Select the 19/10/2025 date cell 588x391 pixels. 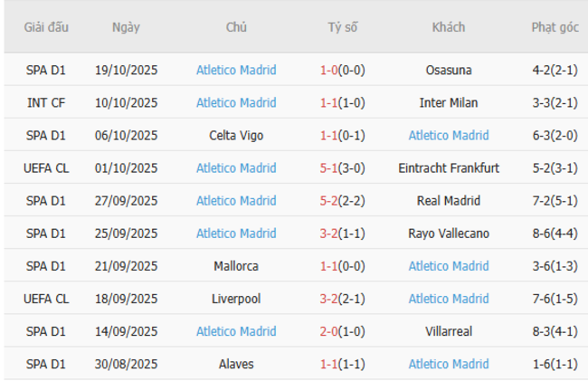[126, 70]
